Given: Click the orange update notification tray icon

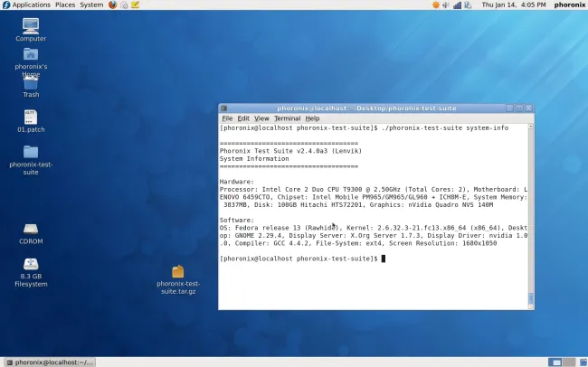Looking at the screenshot, I should (x=436, y=5).
